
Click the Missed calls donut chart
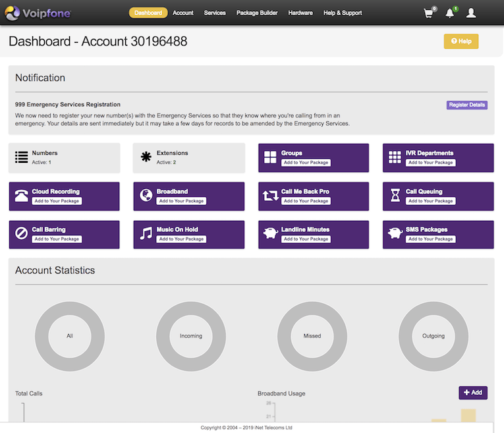pos(312,336)
